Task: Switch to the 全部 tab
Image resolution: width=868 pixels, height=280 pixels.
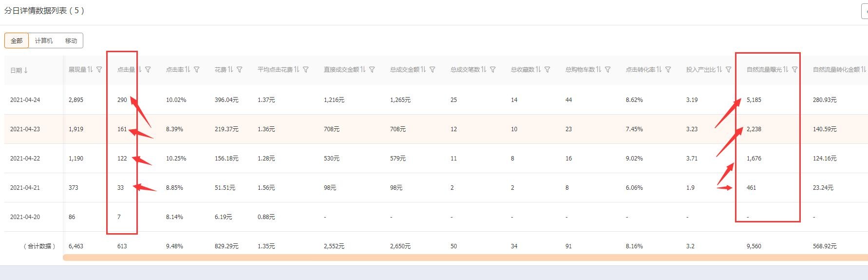Action: click(17, 40)
